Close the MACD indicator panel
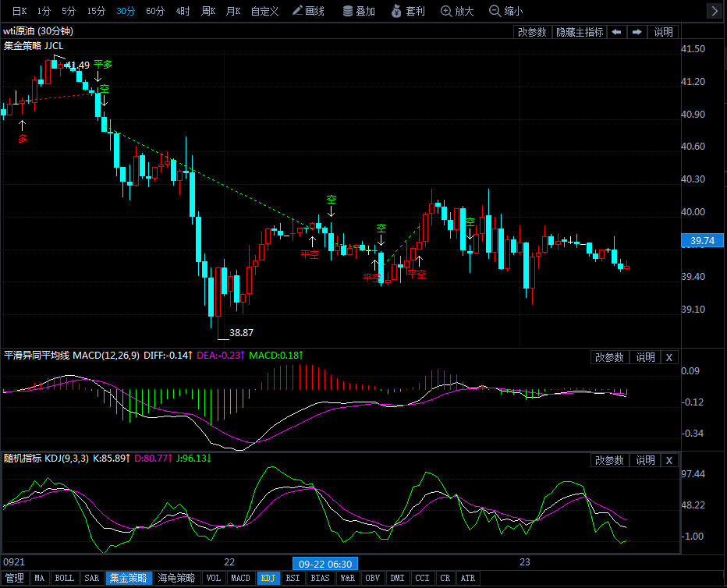This screenshot has width=727, height=588. tap(669, 357)
